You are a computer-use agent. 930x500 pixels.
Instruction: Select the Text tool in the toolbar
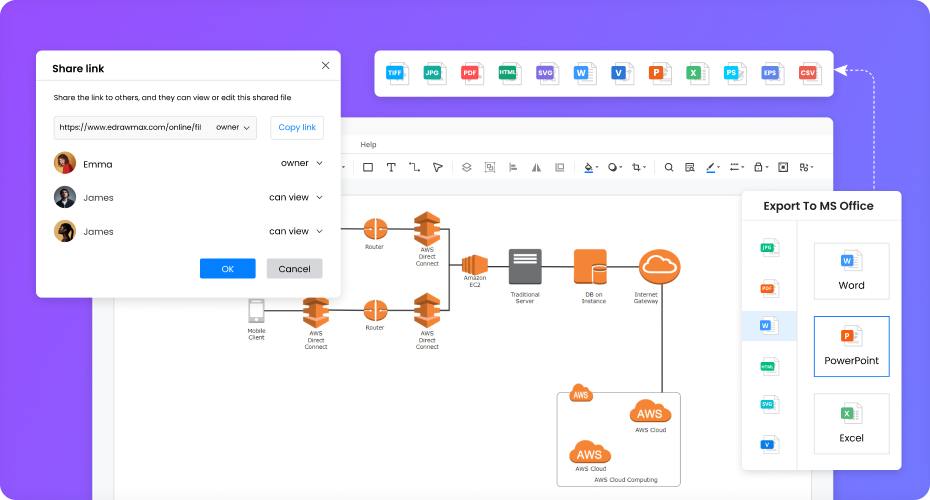click(391, 167)
